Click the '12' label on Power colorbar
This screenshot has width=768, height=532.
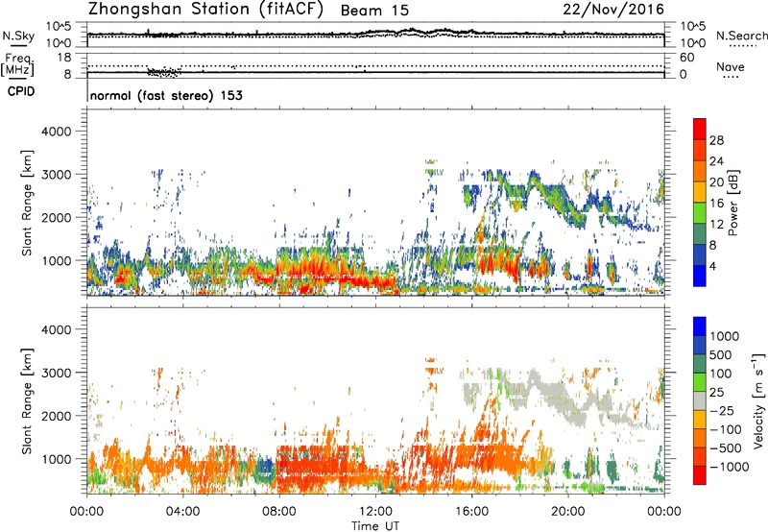[x=716, y=225]
